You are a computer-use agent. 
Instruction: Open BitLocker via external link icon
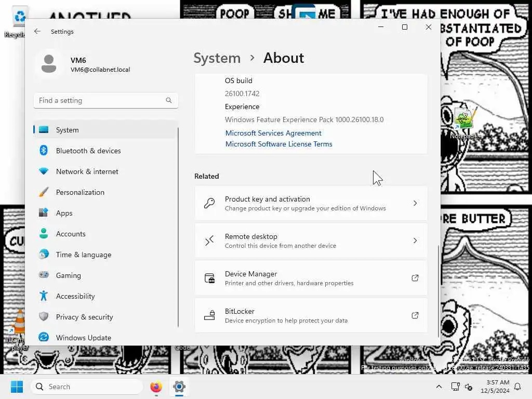tap(415, 315)
